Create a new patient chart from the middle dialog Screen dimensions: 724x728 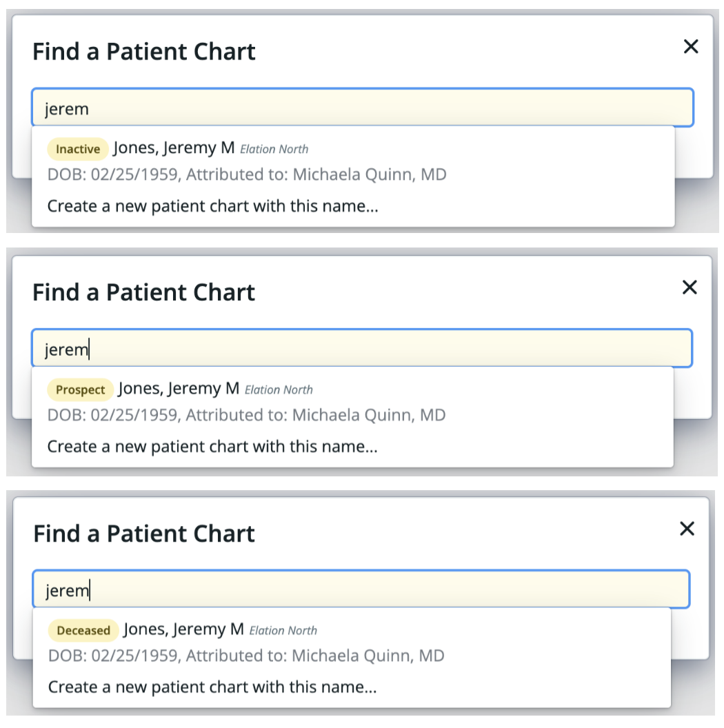pyautogui.click(x=212, y=446)
